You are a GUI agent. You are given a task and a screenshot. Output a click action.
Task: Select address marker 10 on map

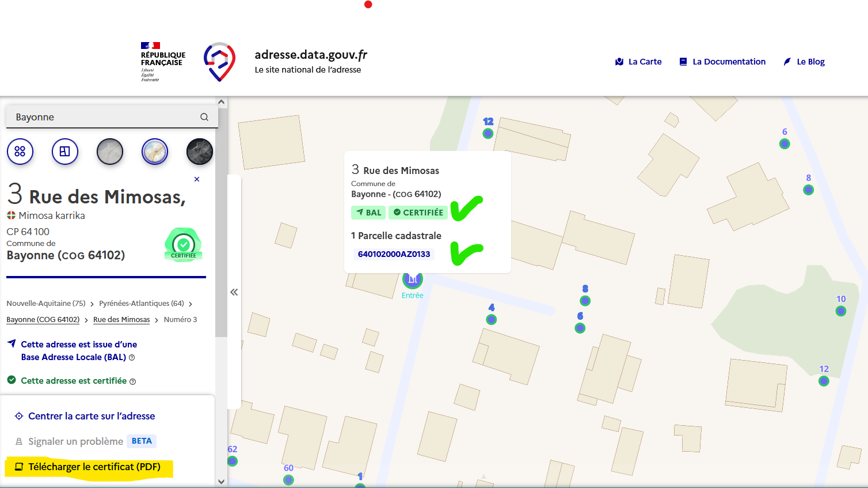pos(841,311)
